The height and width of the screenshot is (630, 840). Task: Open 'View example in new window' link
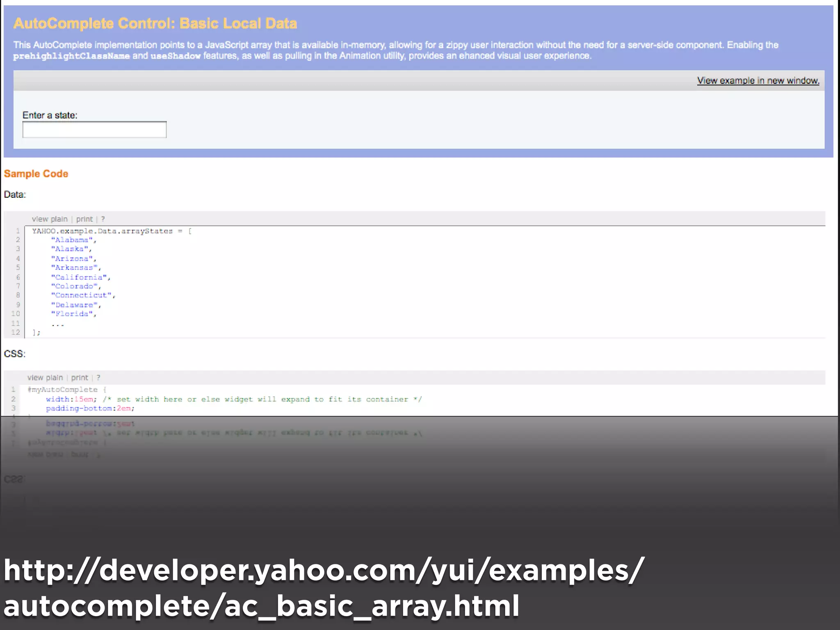[x=758, y=80]
